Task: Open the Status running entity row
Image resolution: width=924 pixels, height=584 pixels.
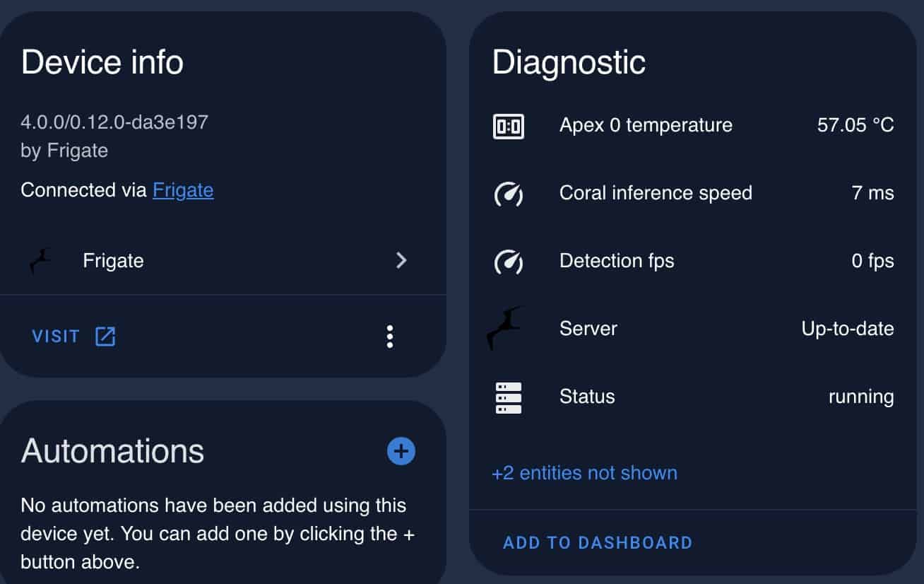Action: [693, 397]
